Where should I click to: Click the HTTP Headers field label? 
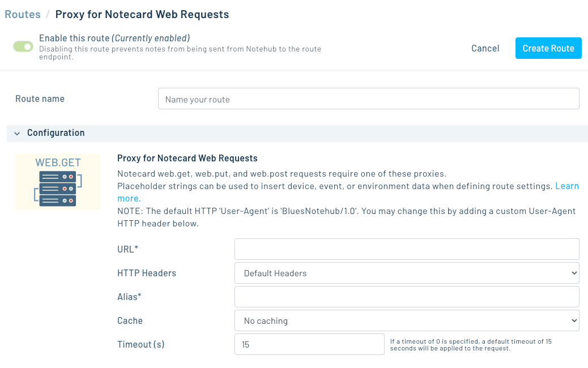click(147, 273)
